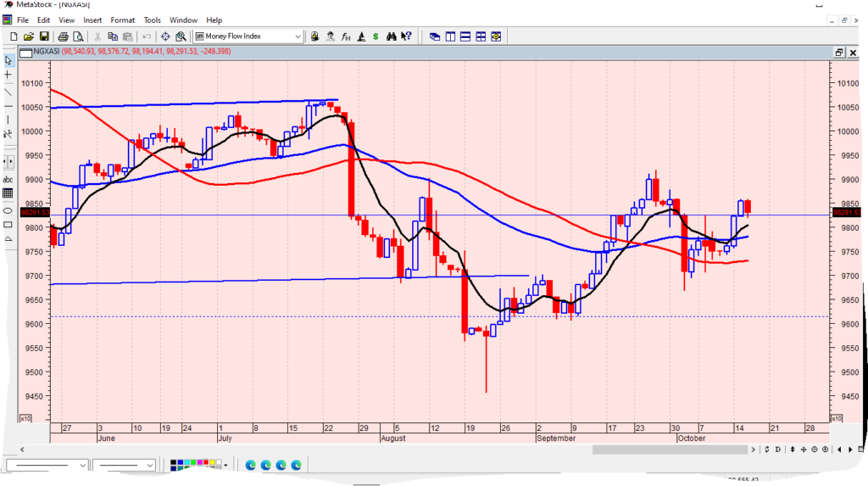Click the Print icon in toolbar

point(63,36)
